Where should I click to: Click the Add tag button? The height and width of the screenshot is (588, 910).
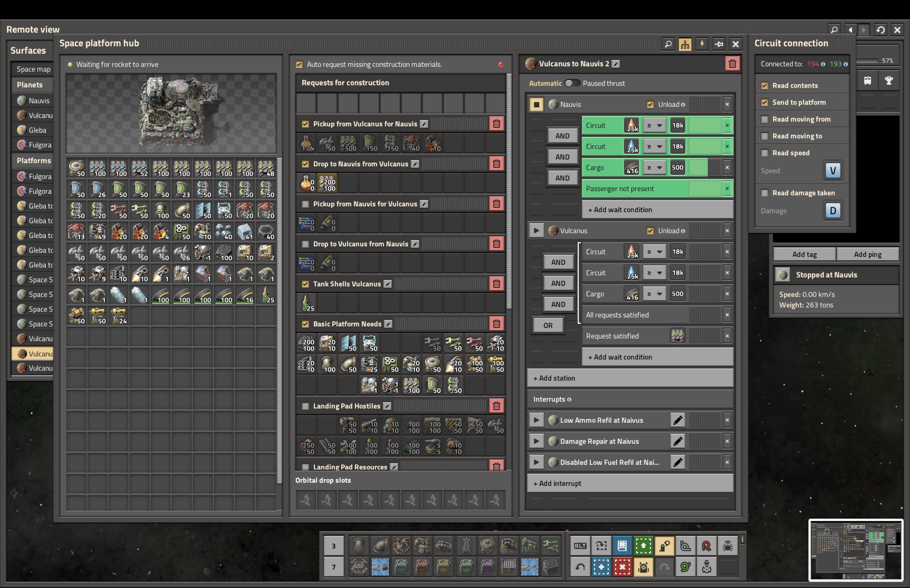(804, 254)
